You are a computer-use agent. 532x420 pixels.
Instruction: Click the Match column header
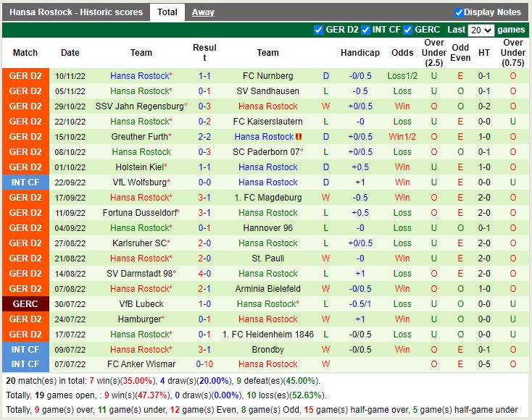pos(25,53)
